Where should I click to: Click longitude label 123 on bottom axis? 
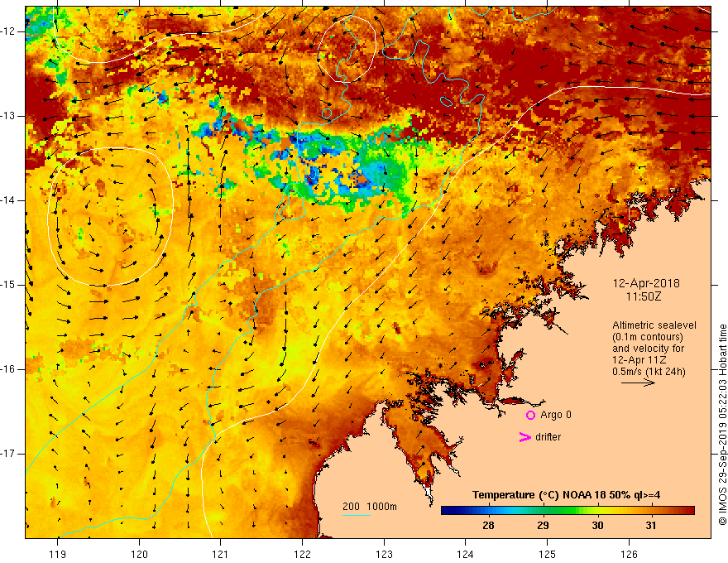pyautogui.click(x=384, y=554)
